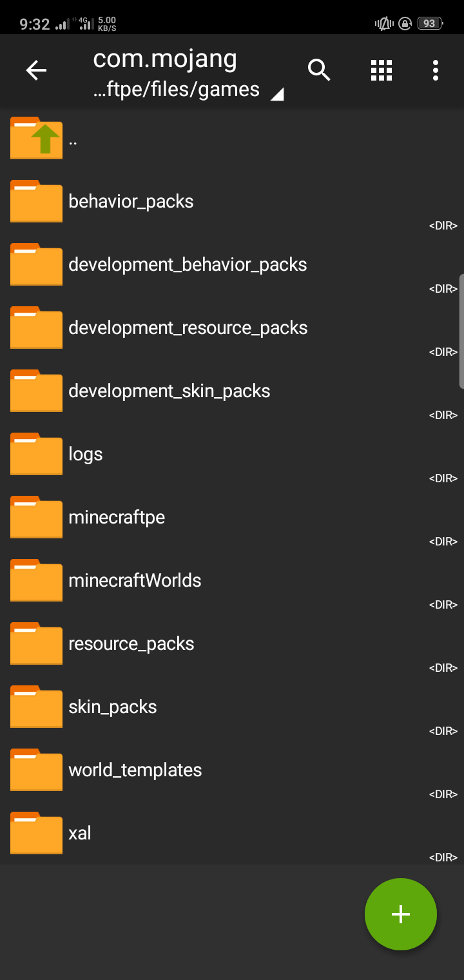Open the three-dot overflow menu

[x=436, y=70]
